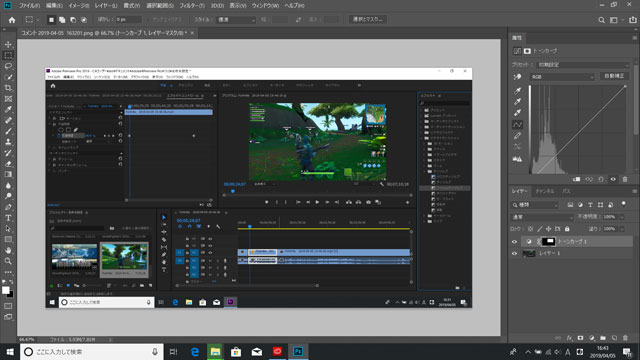
Task: Enable the add-to-selection mode button
Action: point(62,20)
